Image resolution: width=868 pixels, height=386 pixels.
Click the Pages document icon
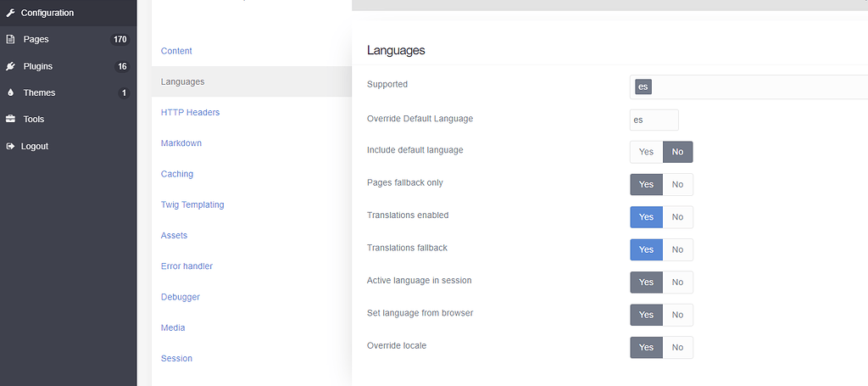pyautogui.click(x=10, y=39)
